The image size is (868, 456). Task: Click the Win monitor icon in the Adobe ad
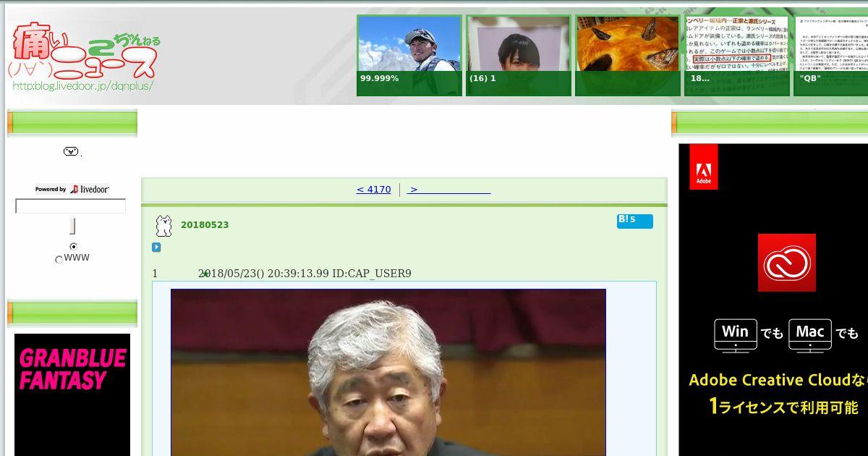736,335
